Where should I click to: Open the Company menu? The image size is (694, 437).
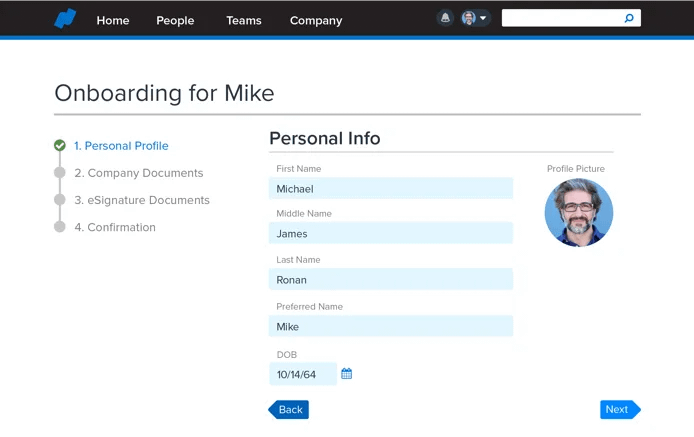pos(316,20)
